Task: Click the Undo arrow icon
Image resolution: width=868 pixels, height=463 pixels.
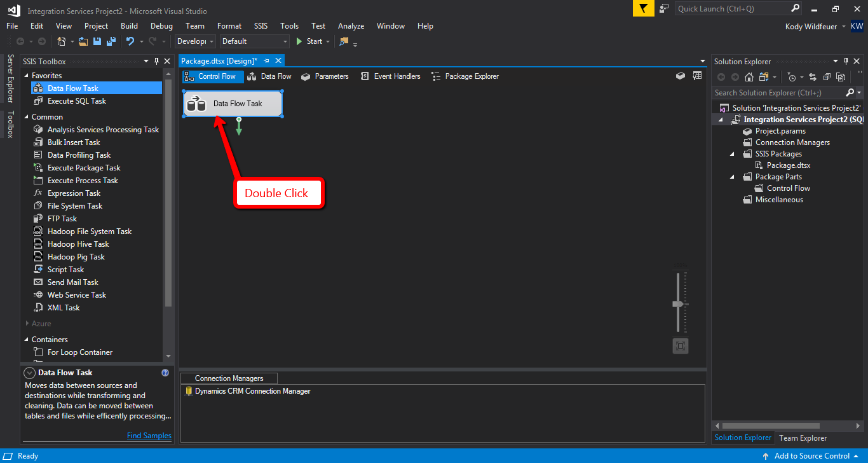Action: 130,41
